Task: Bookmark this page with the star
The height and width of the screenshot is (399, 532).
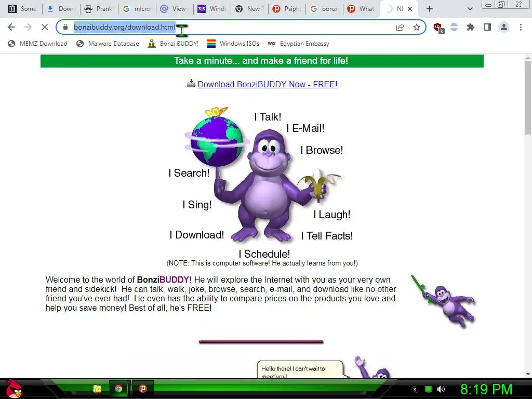Action: click(x=417, y=27)
